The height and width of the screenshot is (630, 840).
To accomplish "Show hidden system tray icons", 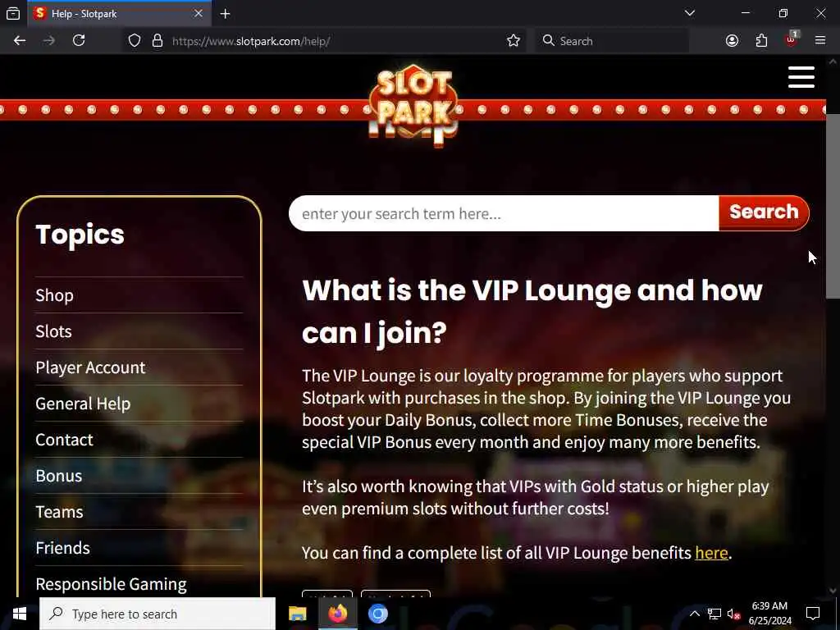I will tap(694, 614).
